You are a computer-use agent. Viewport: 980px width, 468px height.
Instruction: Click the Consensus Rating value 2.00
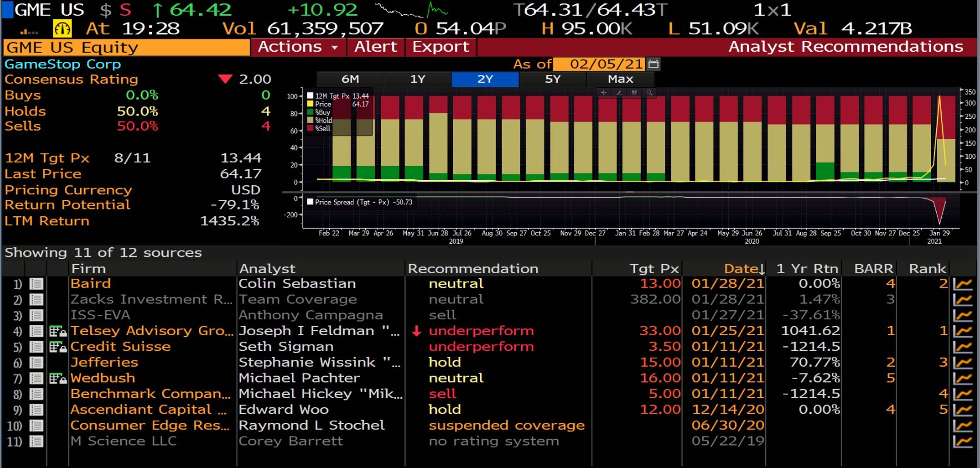(255, 79)
